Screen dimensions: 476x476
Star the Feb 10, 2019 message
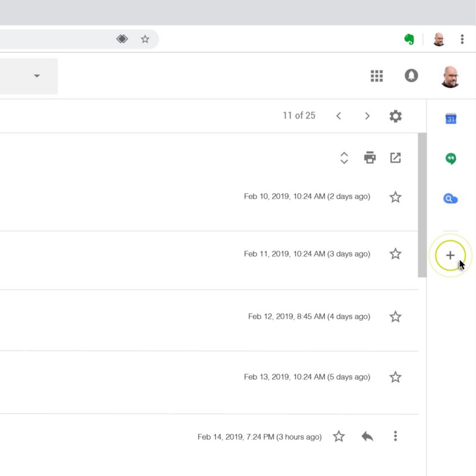click(395, 197)
